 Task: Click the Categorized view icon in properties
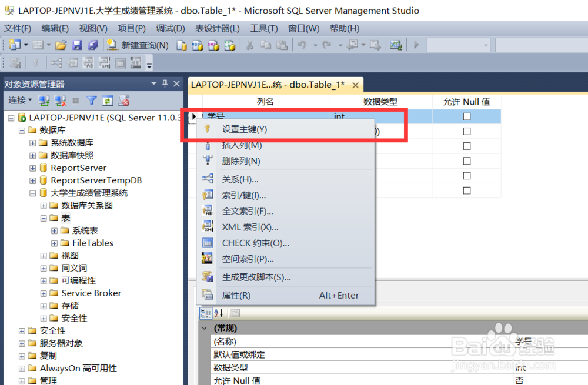point(205,313)
